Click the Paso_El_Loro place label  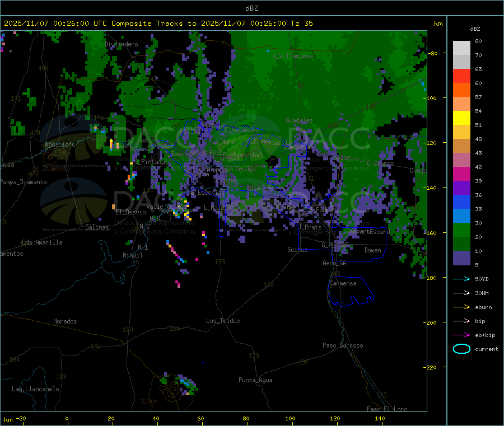click(x=388, y=409)
